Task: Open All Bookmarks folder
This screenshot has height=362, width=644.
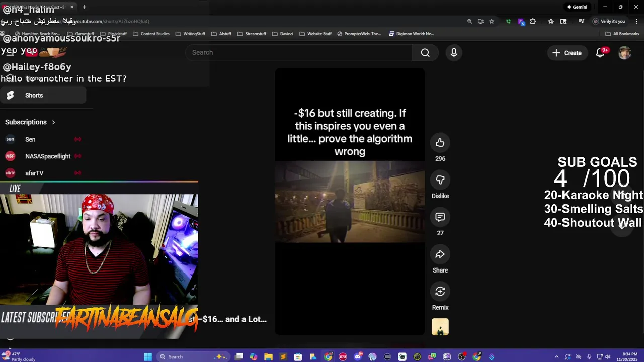Action: [622, 34]
